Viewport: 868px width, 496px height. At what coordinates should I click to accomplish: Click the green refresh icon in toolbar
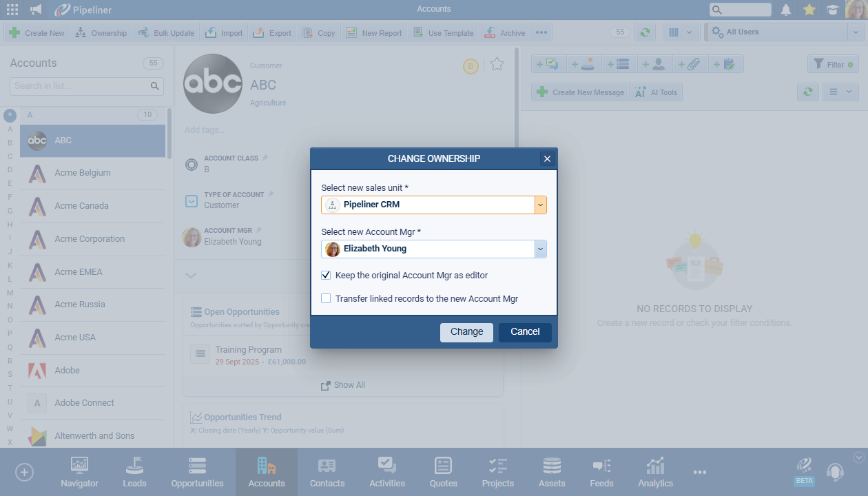coord(645,32)
